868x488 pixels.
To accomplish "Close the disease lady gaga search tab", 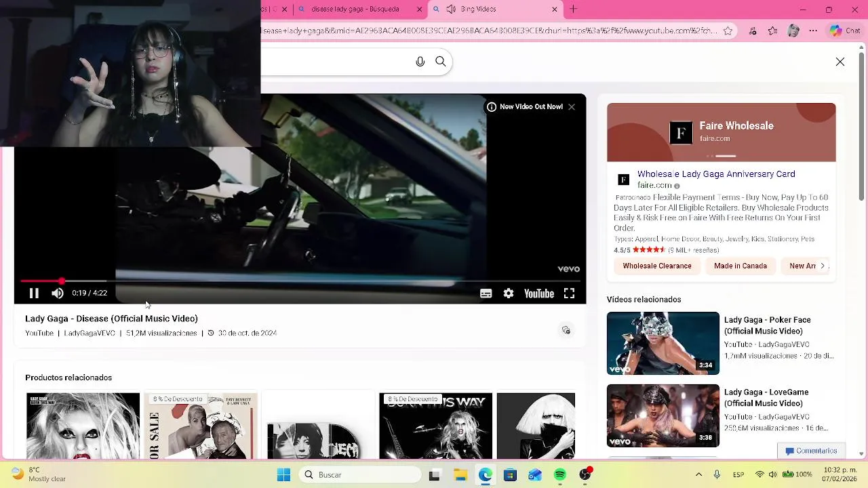I will (x=419, y=9).
